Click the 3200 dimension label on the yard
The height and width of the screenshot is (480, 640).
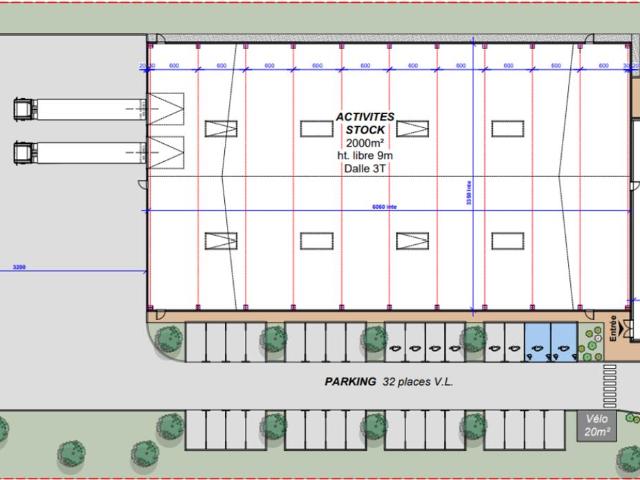tap(19, 267)
